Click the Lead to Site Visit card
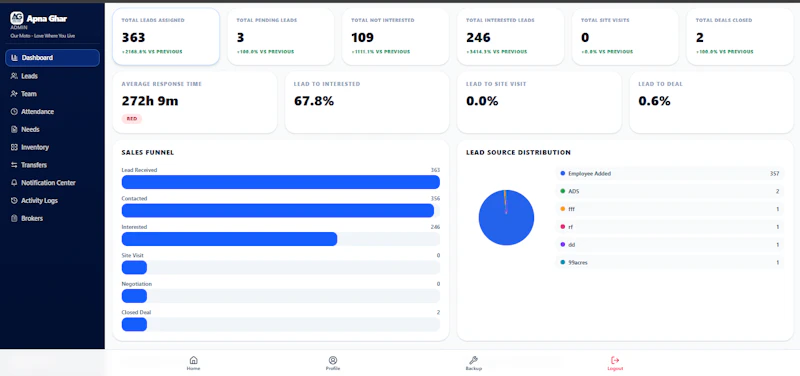 point(539,103)
